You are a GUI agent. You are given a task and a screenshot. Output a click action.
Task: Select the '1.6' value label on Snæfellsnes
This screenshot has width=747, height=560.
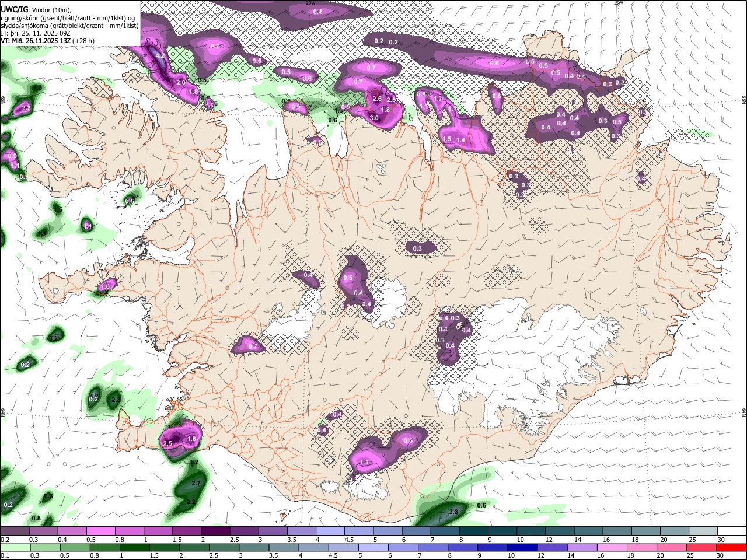pyautogui.click(x=105, y=286)
